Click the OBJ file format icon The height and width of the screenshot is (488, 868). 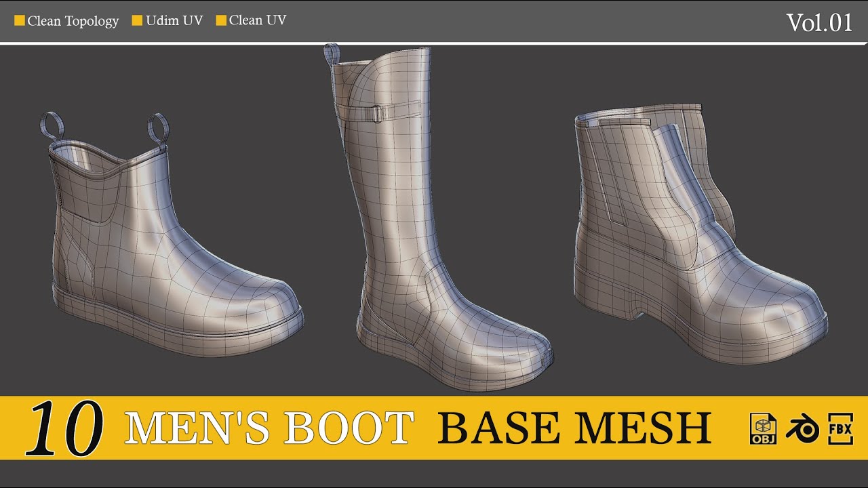tap(763, 428)
